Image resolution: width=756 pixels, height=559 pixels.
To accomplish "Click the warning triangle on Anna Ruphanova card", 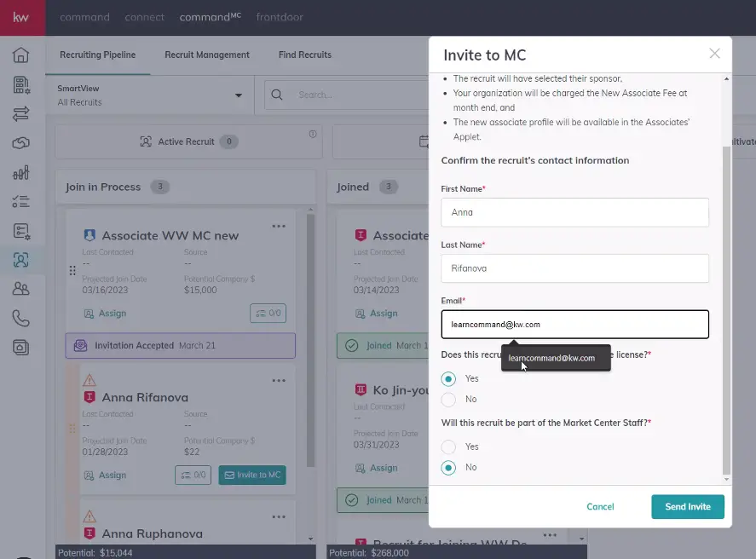I will 89,516.
